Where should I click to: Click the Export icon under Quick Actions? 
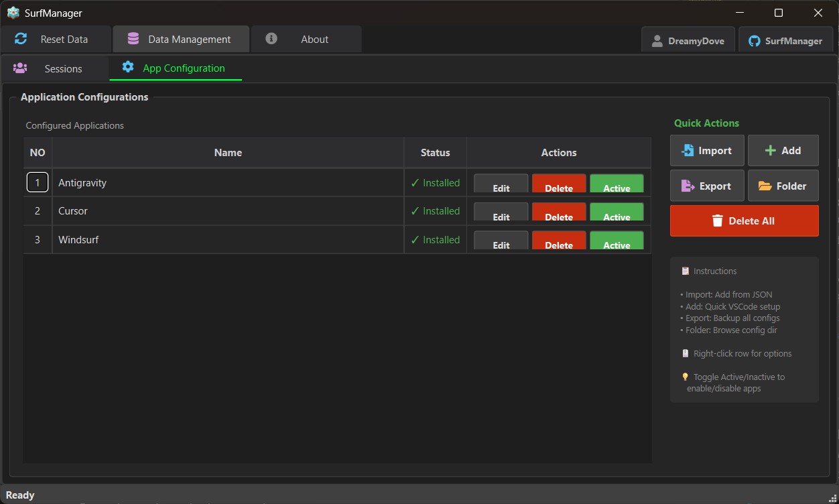[688, 186]
